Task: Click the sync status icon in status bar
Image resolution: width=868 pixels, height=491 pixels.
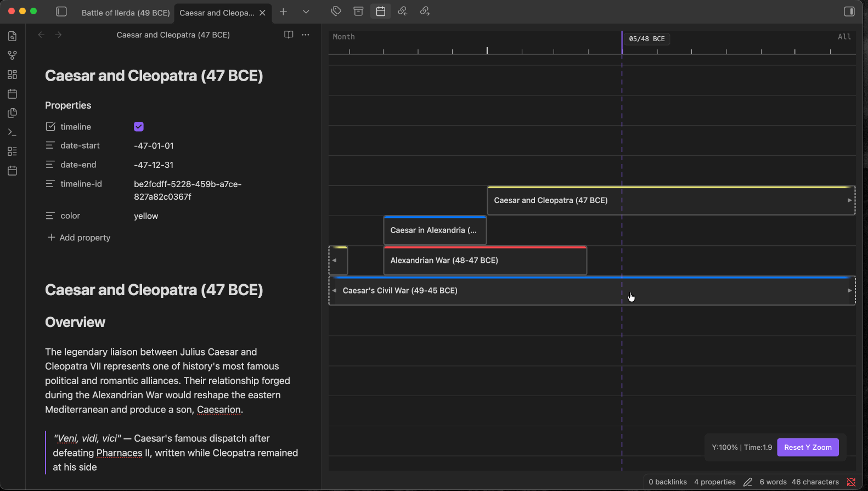Action: tap(851, 482)
